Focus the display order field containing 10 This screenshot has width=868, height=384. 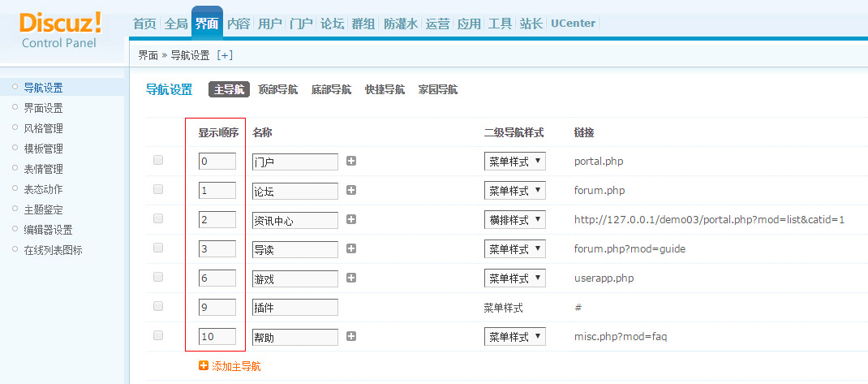click(217, 337)
